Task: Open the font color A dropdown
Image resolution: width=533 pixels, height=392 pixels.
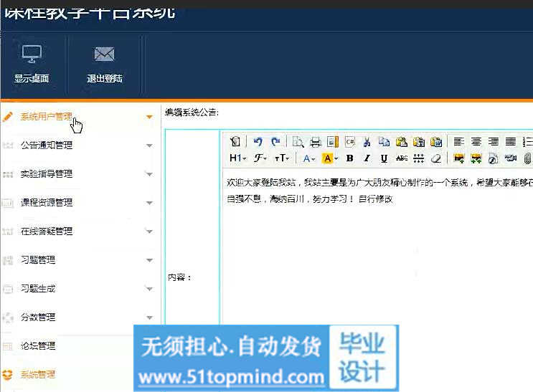Action: tap(308, 158)
